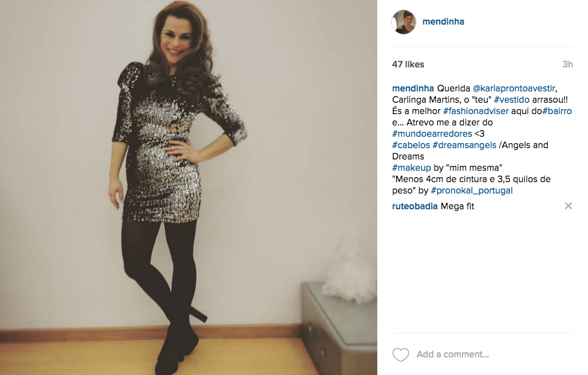The width and height of the screenshot is (588, 375).
Task: Click the 3h post timestamp
Action: 567,64
